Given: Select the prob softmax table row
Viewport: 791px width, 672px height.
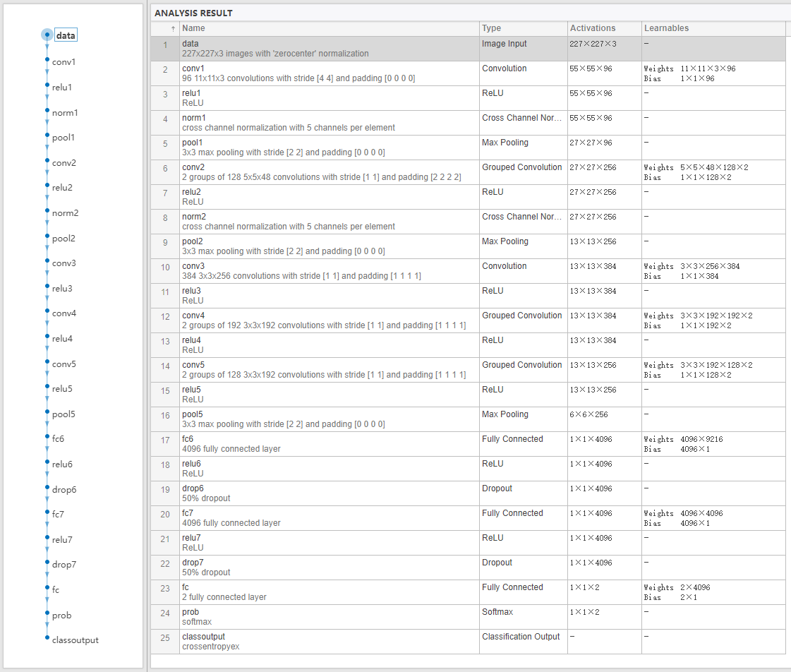Looking at the screenshot, I should (468, 617).
